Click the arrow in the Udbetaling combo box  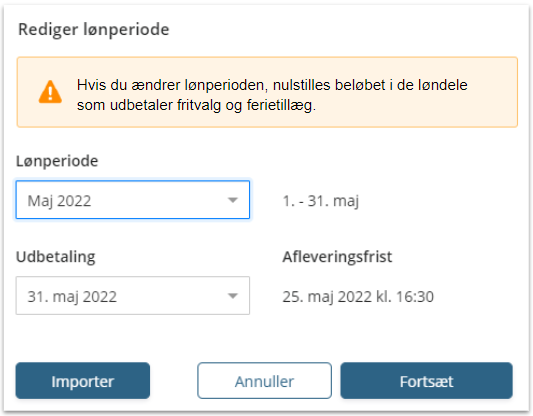point(233,296)
